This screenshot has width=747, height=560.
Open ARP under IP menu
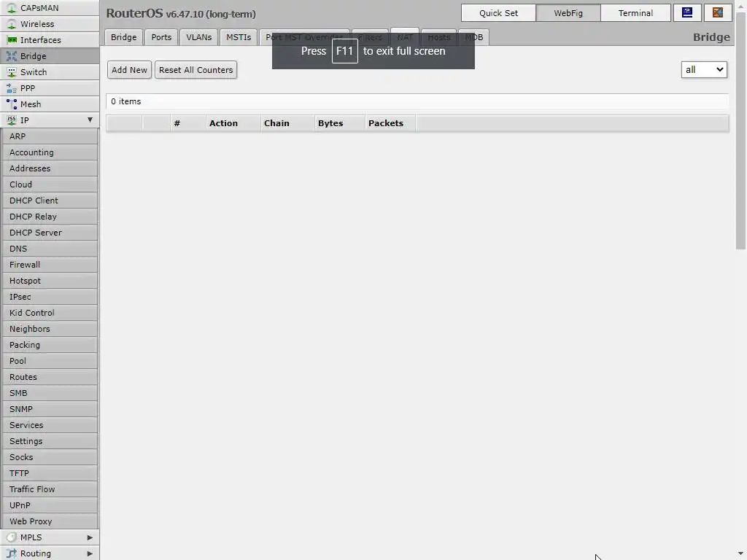(x=50, y=136)
